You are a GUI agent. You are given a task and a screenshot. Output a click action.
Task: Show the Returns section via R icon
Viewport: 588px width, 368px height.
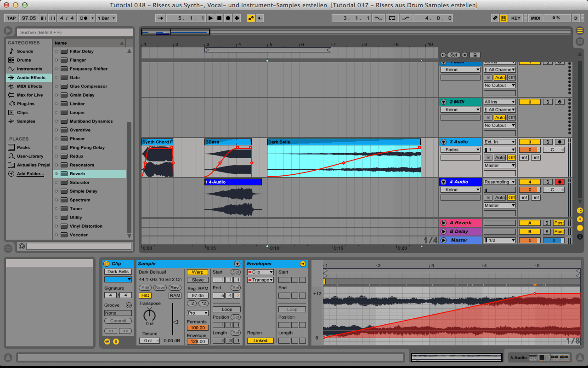(580, 219)
